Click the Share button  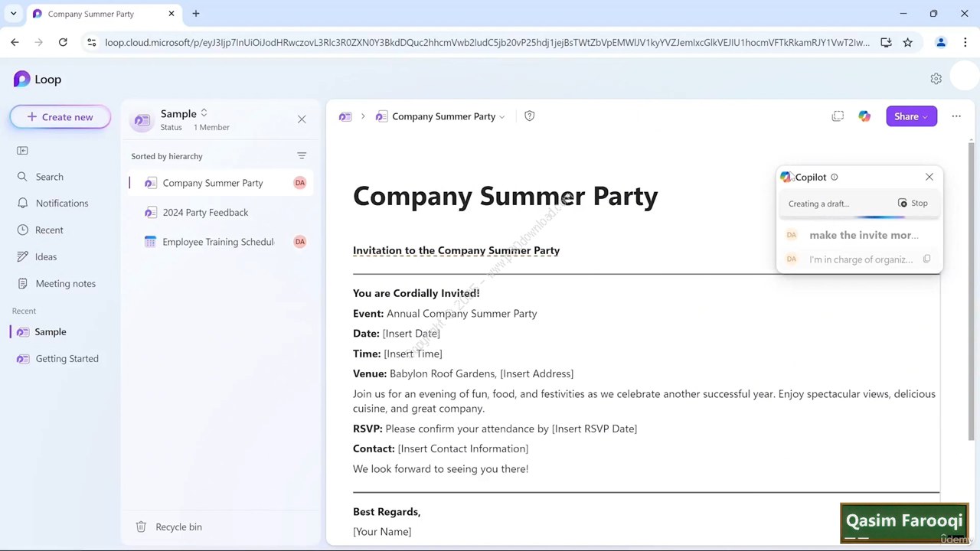(911, 116)
